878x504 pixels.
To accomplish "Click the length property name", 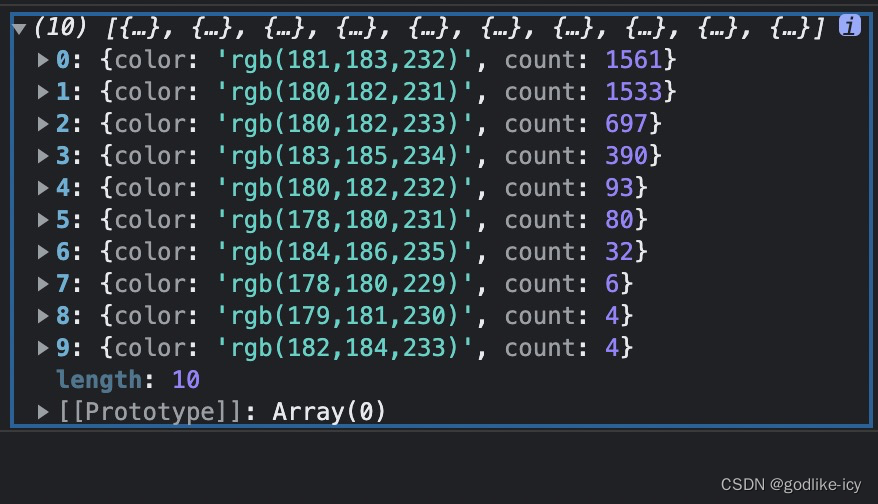I will pyautogui.click(x=100, y=380).
